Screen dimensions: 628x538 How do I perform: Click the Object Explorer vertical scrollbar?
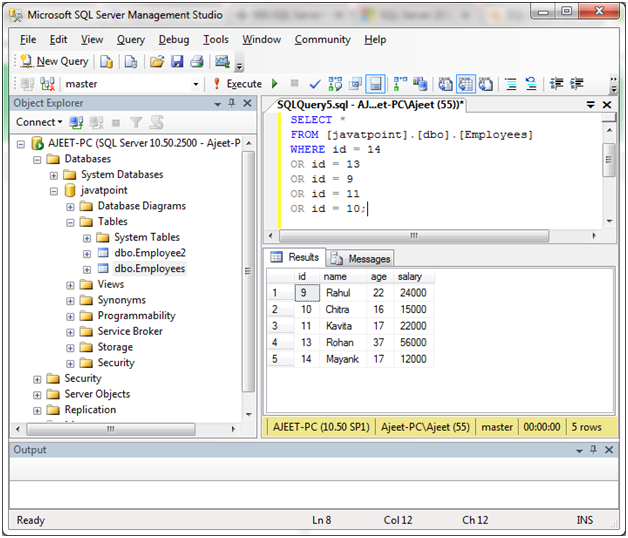(x=249, y=271)
